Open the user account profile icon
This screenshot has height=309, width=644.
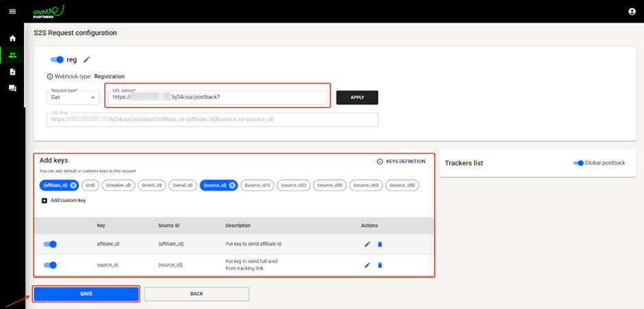(x=632, y=12)
